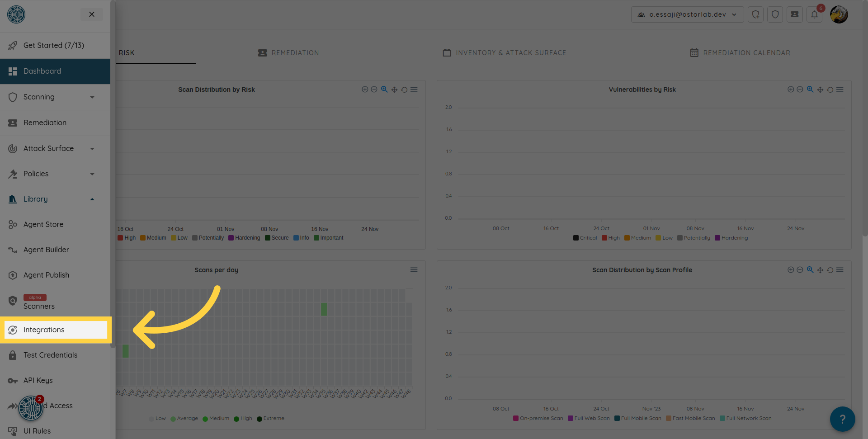Viewport: 868px width, 439px height.
Task: Toggle Full Web Scan legend item
Action: click(589, 418)
